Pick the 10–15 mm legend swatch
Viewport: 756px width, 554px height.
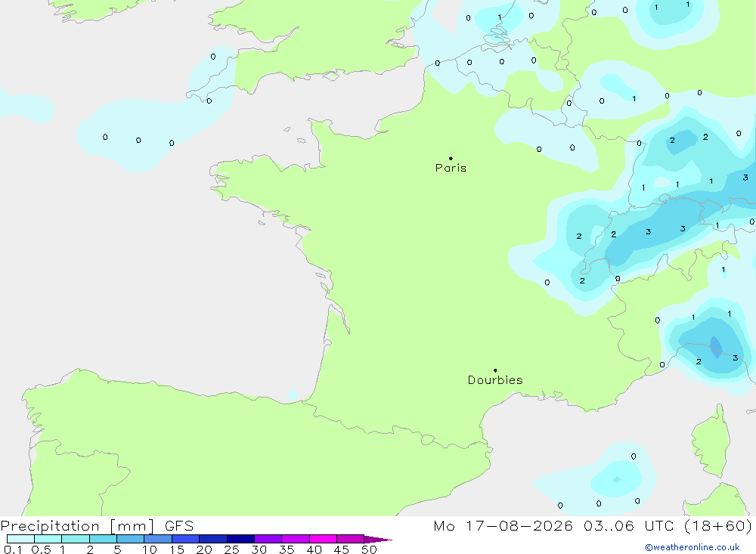pos(158,539)
